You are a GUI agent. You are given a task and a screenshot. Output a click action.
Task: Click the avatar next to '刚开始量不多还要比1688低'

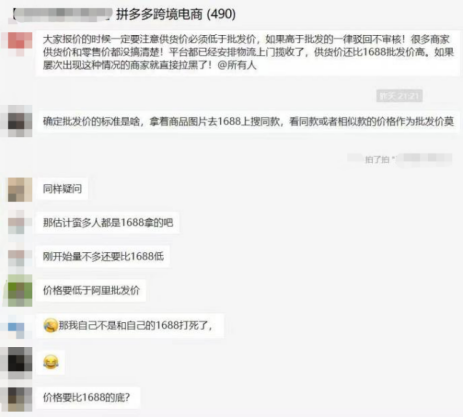[20, 257]
